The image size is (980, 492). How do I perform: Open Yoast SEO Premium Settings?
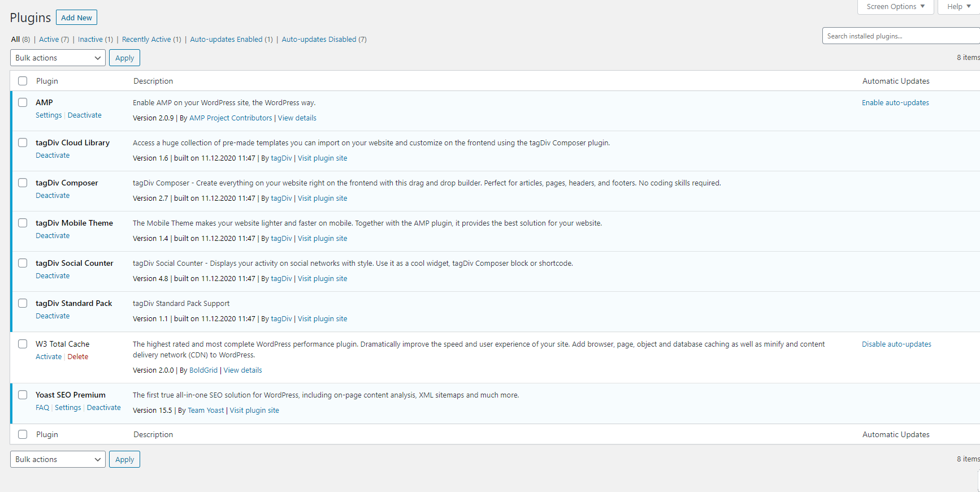pos(68,408)
